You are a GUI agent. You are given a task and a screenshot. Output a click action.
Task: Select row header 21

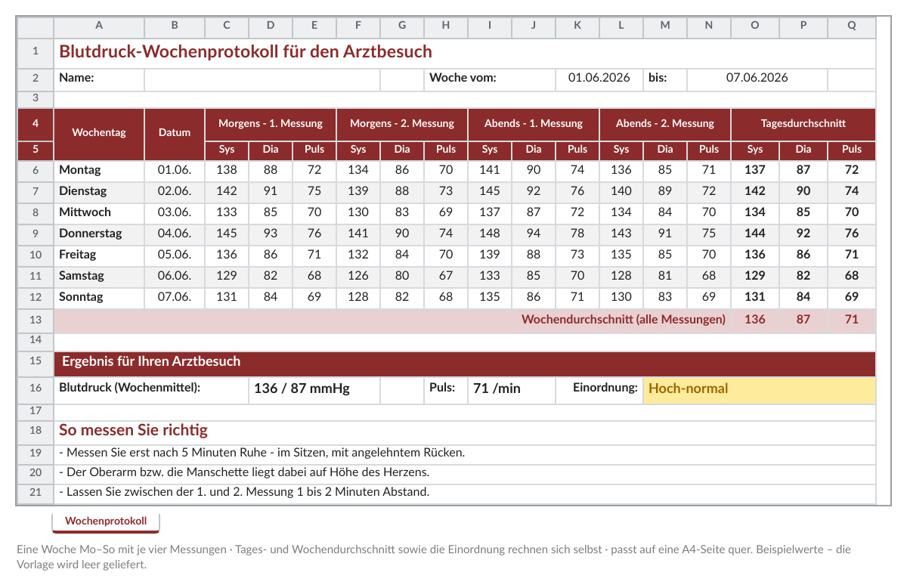[36, 493]
